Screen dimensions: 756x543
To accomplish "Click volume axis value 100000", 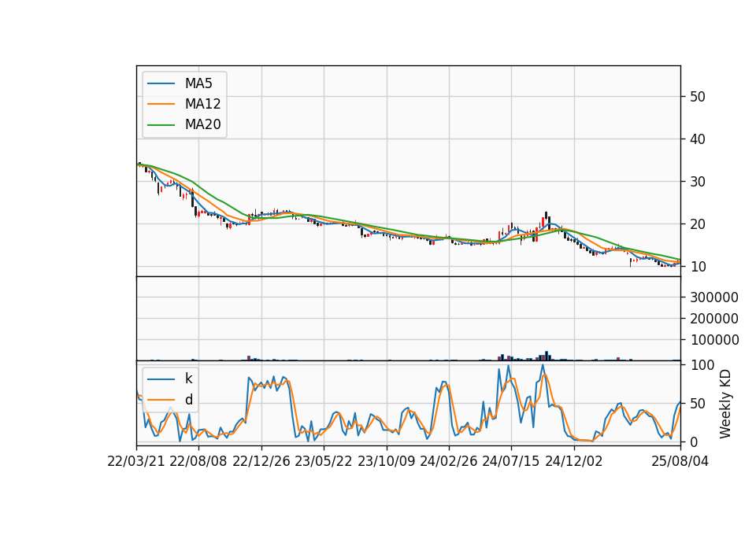I will pyautogui.click(x=714, y=340).
